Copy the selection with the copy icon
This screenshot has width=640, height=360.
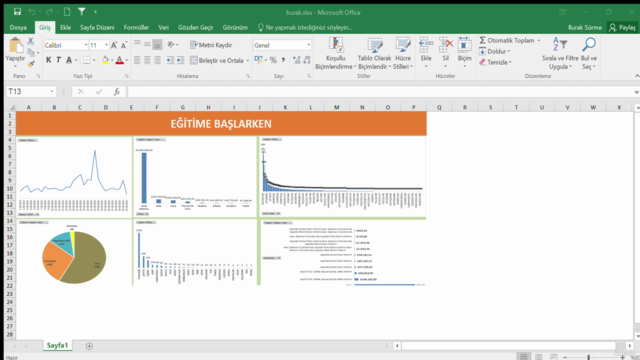(x=31, y=52)
